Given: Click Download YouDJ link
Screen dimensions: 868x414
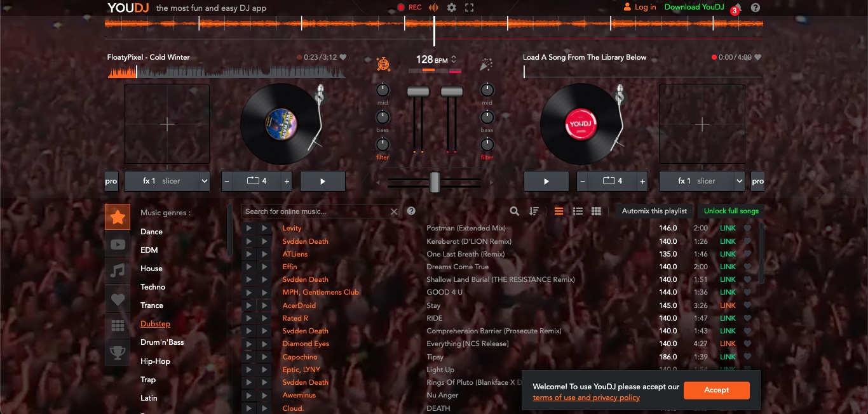Looking at the screenshot, I should pos(694,8).
